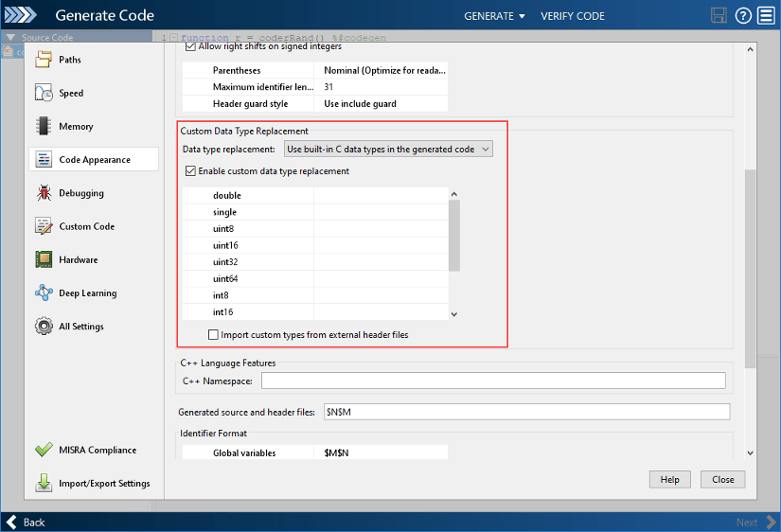Click the 'Global variables' row label
This screenshot has width=781, height=532.
[244, 452]
